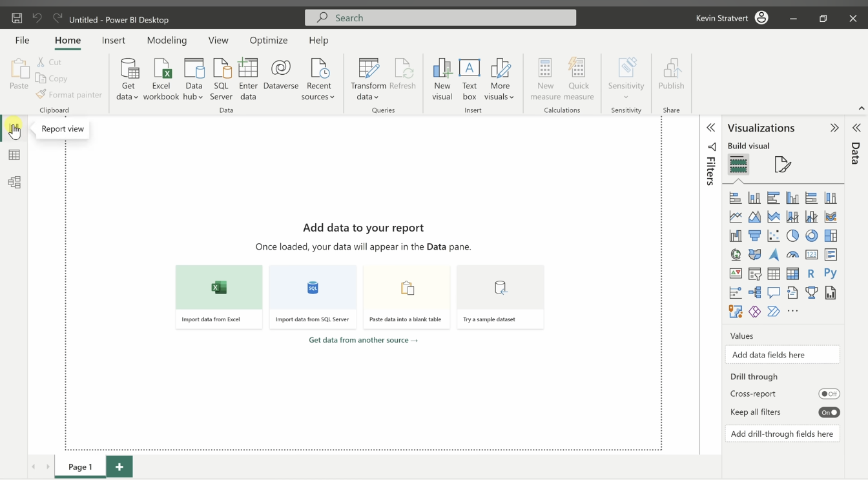Open the Help ribbon tab
The image size is (868, 480).
(x=318, y=40)
